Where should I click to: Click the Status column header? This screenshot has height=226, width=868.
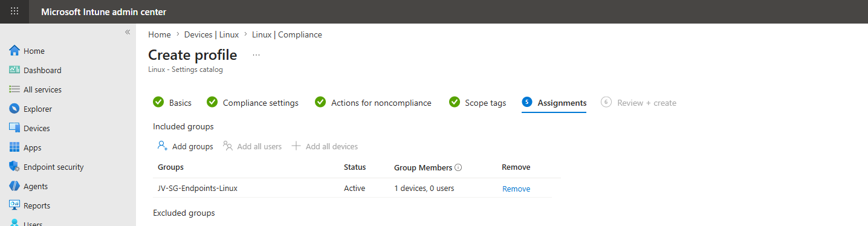(x=355, y=167)
